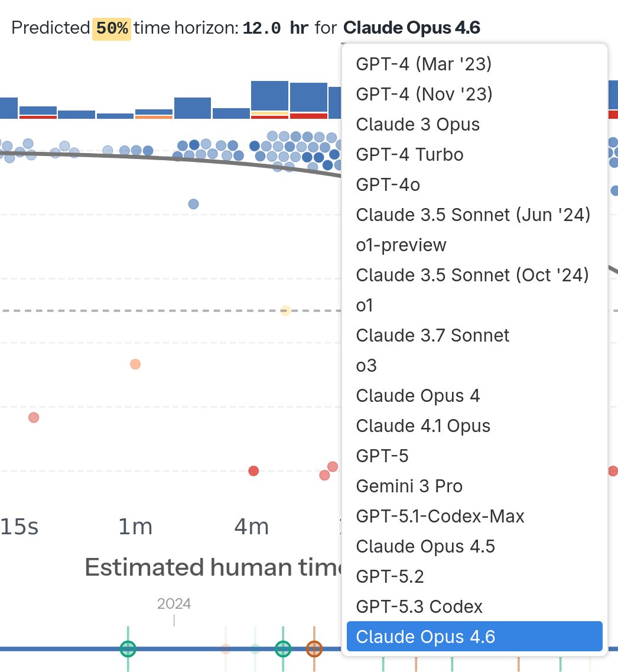The height and width of the screenshot is (672, 618).
Task: Click the orange dot near 1m
Action: click(135, 364)
